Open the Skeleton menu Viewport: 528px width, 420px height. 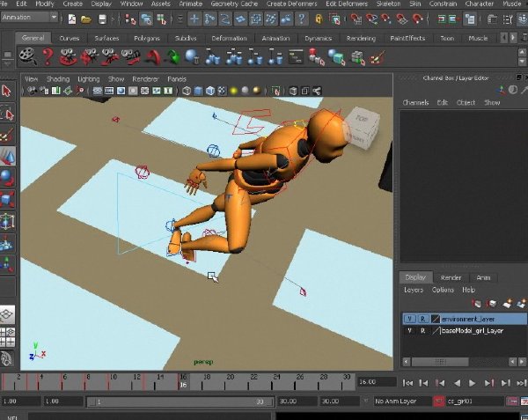[388, 4]
